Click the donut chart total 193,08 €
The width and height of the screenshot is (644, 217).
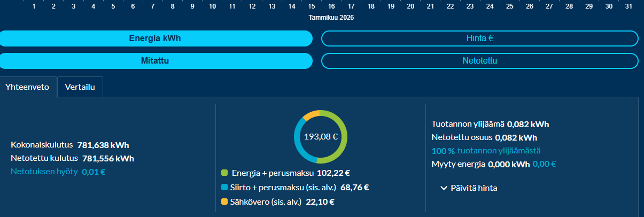(x=321, y=136)
